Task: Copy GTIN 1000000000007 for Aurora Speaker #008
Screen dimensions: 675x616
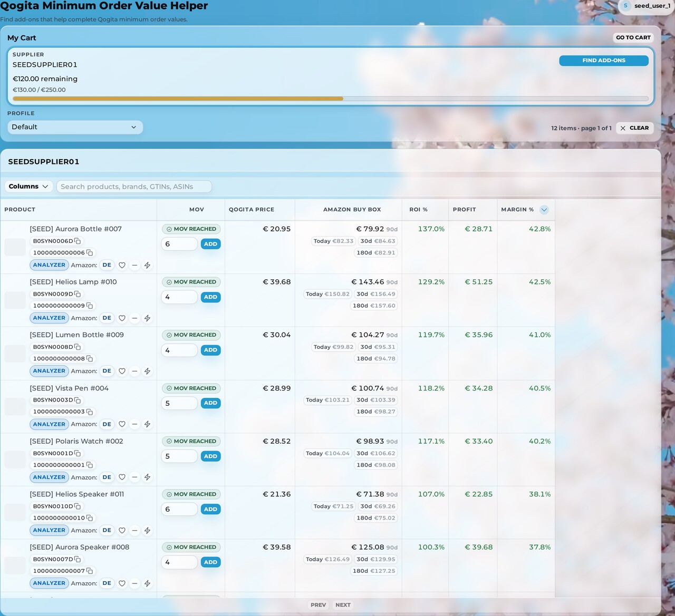Action: tap(90, 571)
